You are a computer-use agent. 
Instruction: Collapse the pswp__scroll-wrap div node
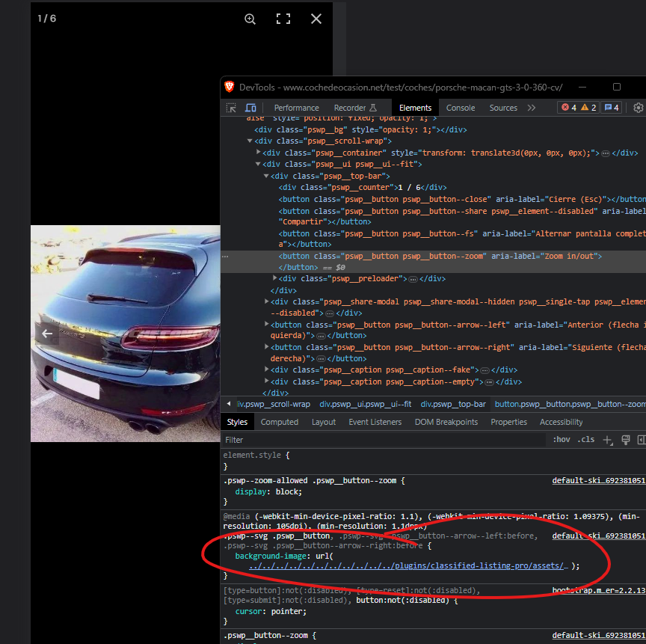pos(250,141)
